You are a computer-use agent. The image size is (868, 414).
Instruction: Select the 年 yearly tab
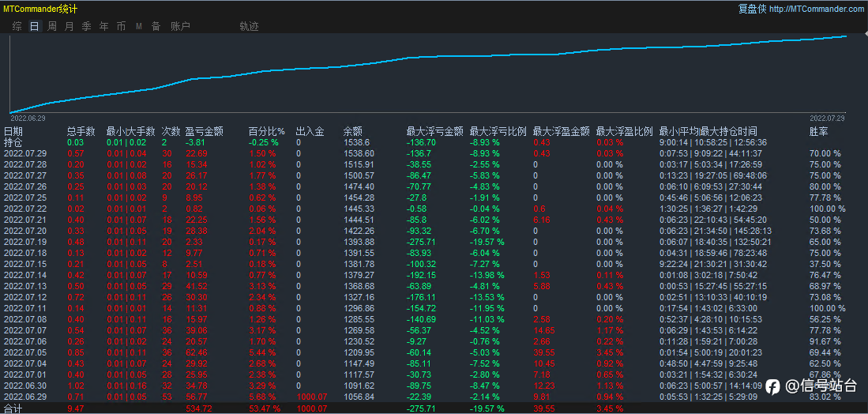tap(103, 26)
